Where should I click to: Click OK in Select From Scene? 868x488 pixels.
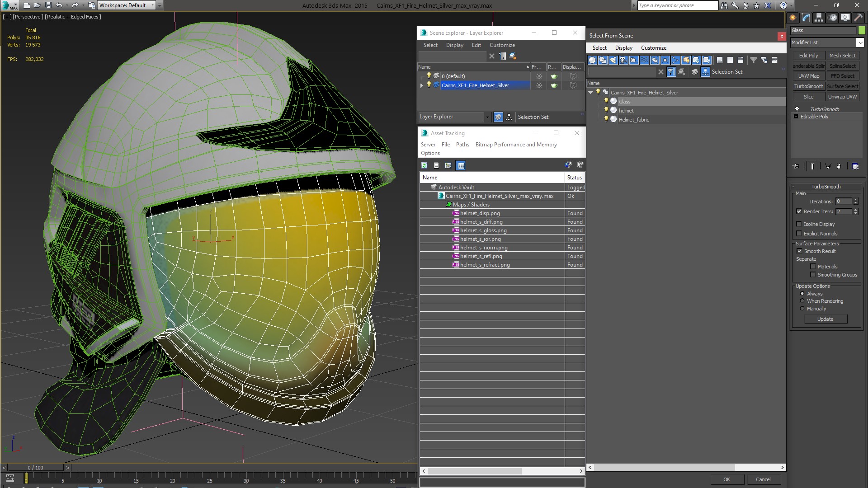726,479
